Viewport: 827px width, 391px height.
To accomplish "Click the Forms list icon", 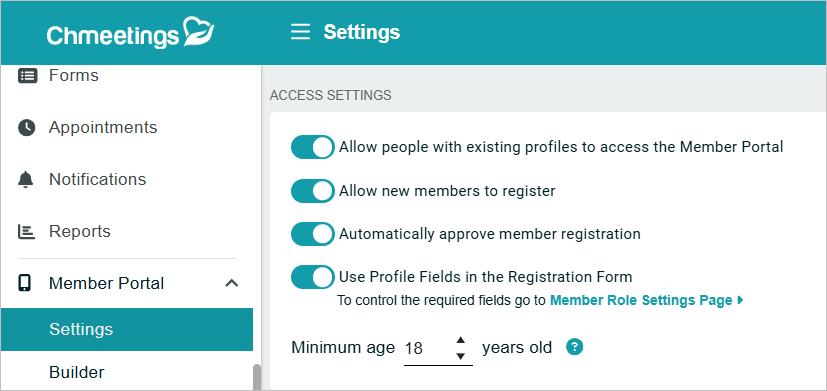I will pyautogui.click(x=27, y=76).
